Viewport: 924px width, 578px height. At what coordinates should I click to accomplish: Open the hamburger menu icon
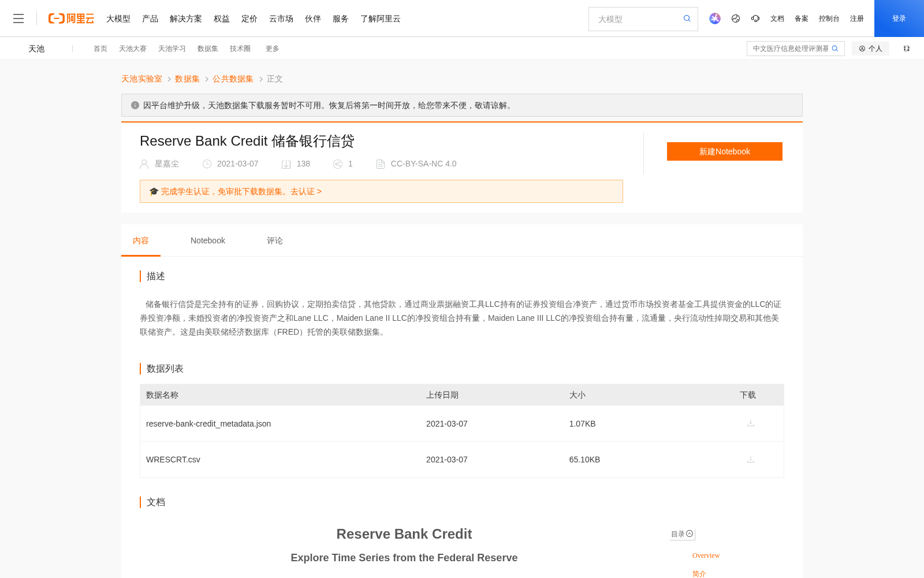pyautogui.click(x=18, y=18)
